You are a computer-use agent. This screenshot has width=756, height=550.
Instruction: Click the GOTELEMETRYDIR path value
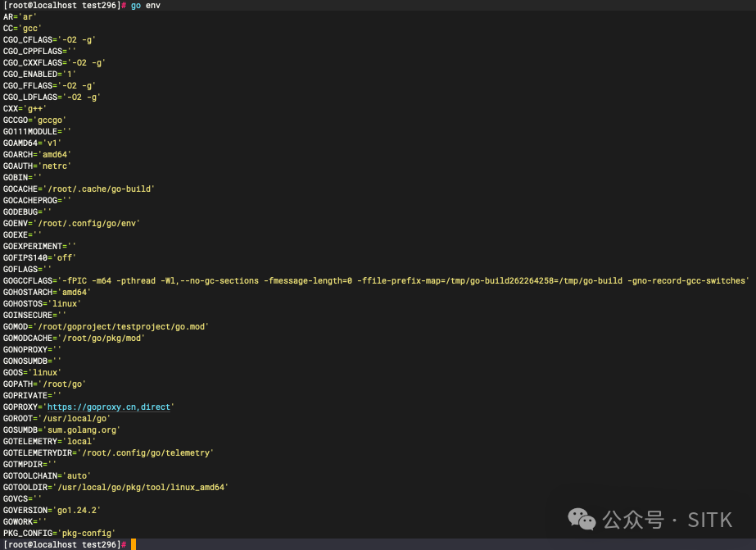click(146, 452)
